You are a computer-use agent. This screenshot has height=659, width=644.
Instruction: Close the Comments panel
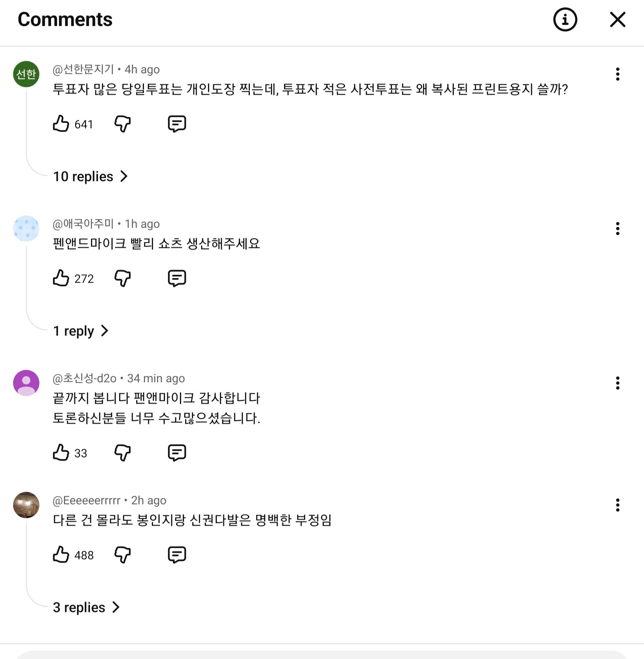(x=617, y=20)
